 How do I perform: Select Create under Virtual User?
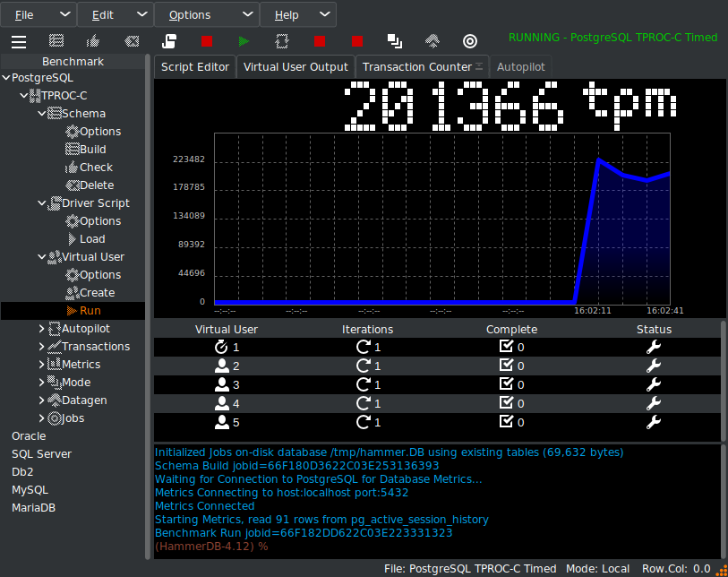pos(97,293)
